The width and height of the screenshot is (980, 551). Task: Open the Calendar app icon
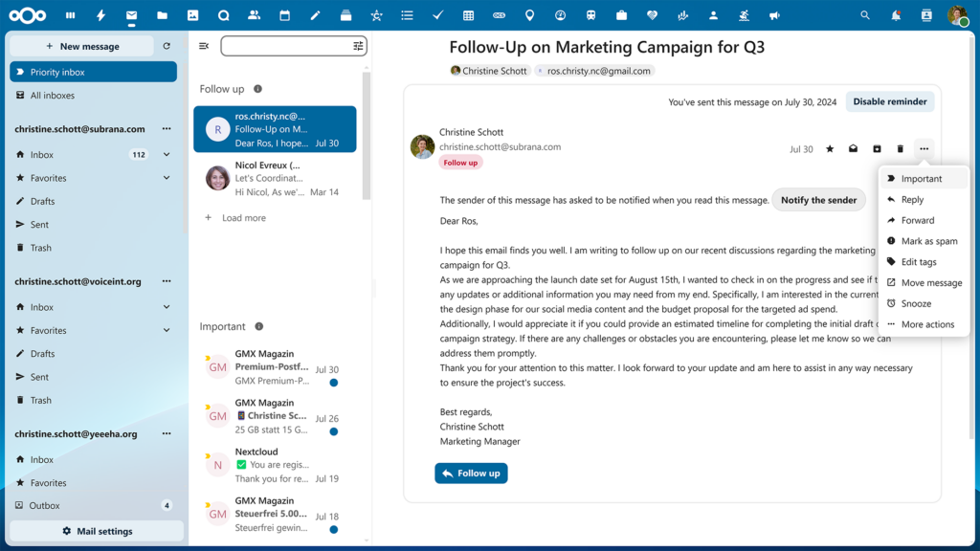[x=283, y=14]
